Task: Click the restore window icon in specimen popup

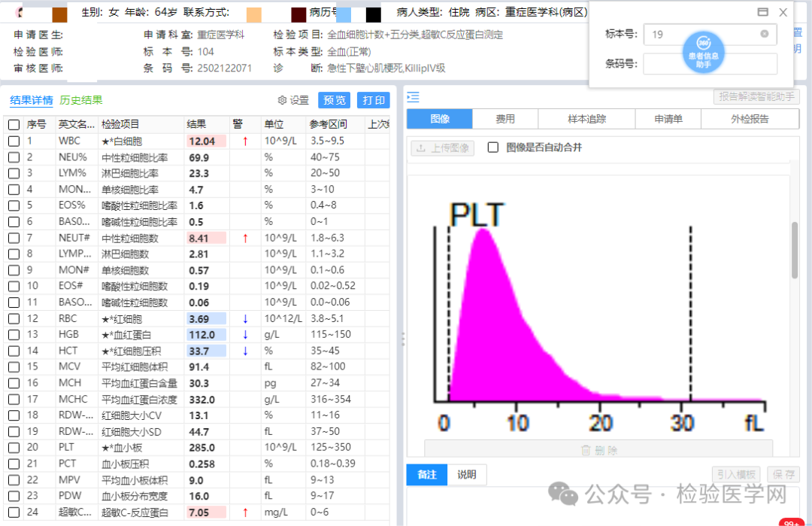Action: point(762,12)
